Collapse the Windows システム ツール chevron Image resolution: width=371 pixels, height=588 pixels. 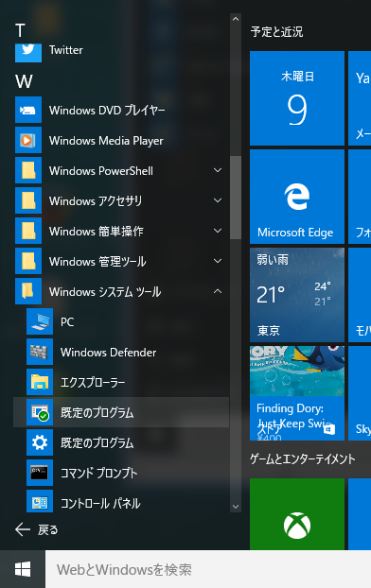tap(218, 291)
